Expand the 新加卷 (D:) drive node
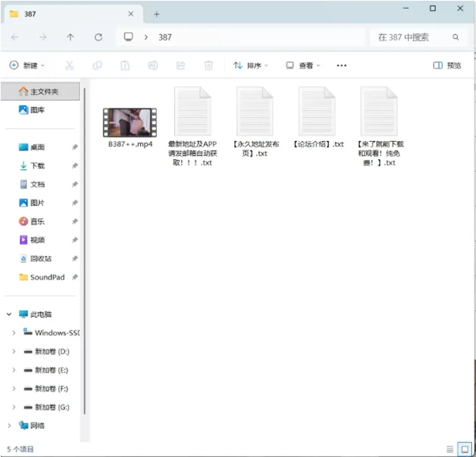Screen dimensions: 476x457 click(x=14, y=351)
